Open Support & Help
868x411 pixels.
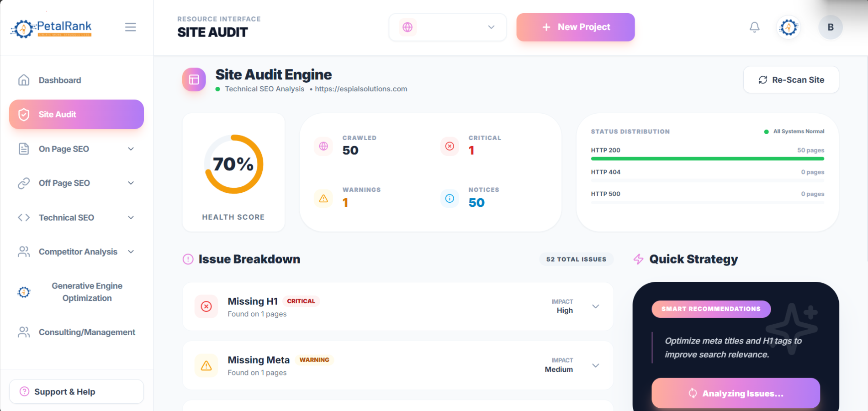click(76, 391)
